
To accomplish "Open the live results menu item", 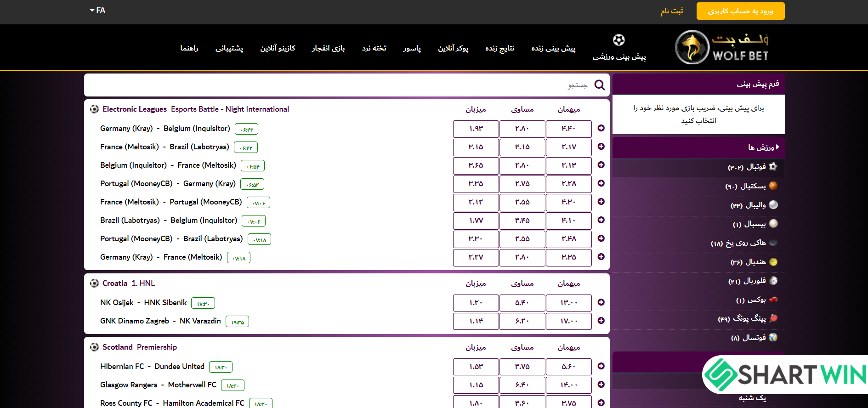I will point(499,48).
